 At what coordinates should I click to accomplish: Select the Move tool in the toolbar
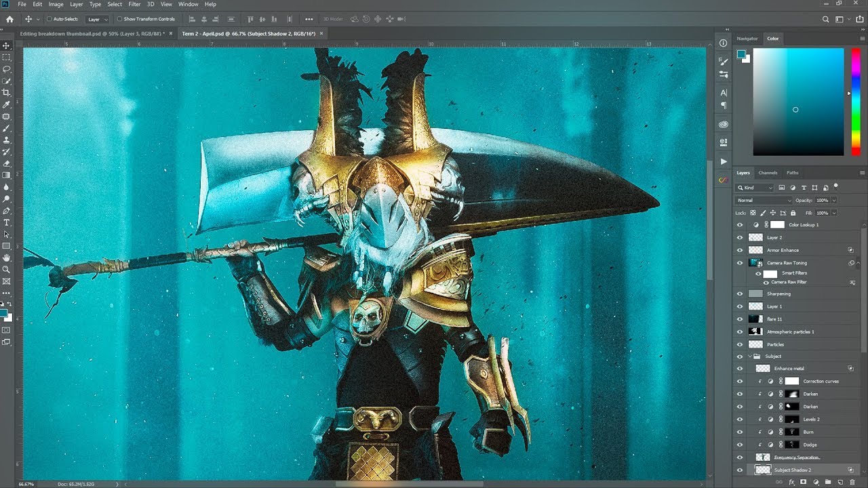[x=7, y=45]
